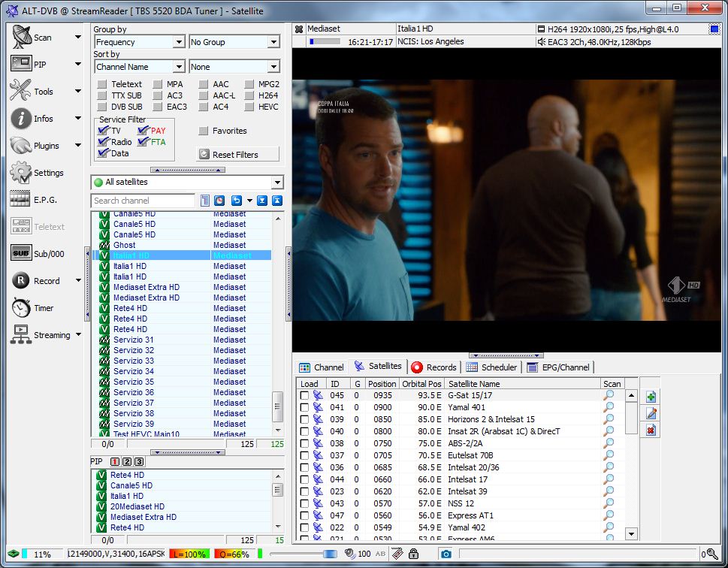
Task: Click the Streaming network icon
Action: point(21,334)
